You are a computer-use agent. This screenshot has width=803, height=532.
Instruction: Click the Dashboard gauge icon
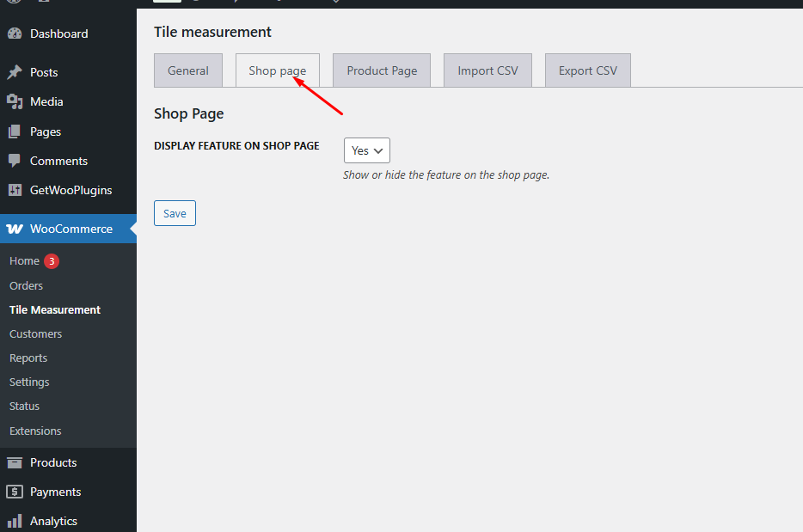tap(15, 34)
